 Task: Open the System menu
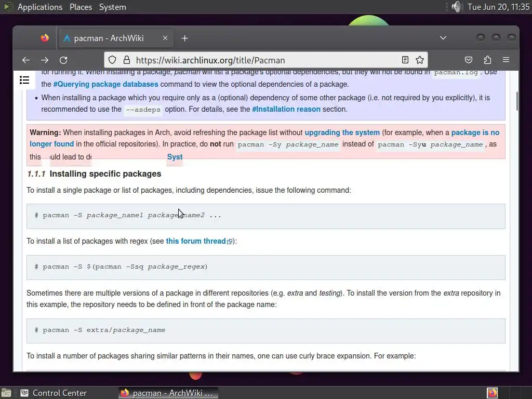pos(113,7)
